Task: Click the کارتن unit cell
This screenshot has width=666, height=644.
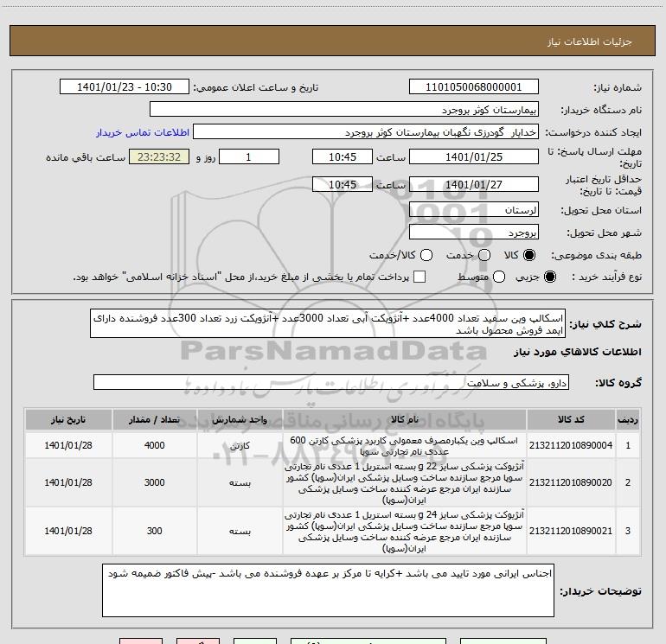Action: 240,446
